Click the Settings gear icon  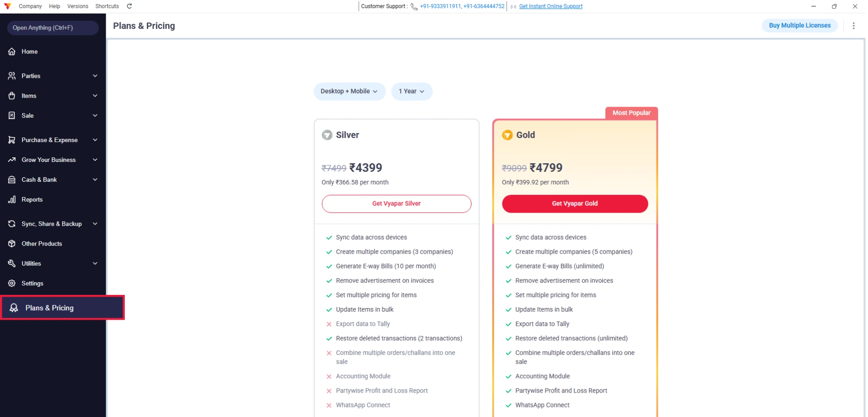[x=12, y=284]
